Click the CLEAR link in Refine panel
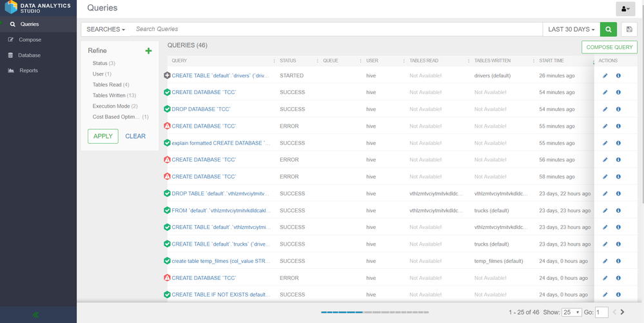 coord(135,136)
